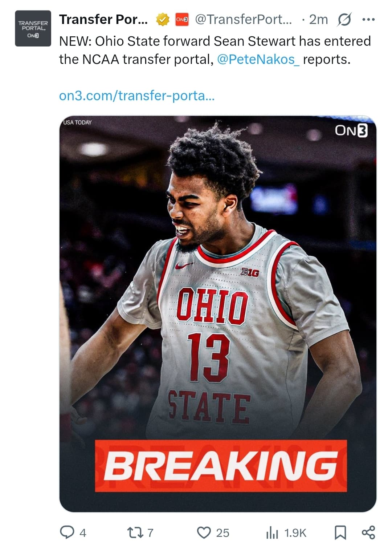Open Grok explain icon on post
Screen dimensions: 392x547
pos(344,20)
